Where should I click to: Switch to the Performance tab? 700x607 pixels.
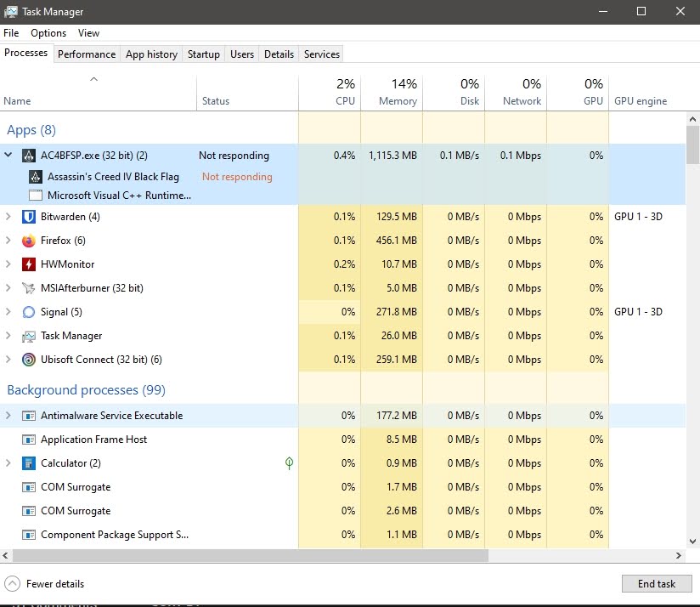pos(87,54)
